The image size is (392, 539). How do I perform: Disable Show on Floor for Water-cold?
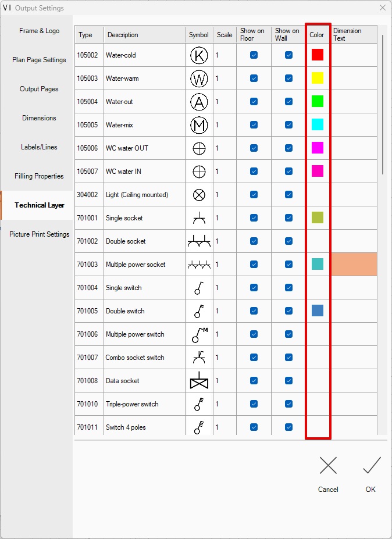[254, 55]
